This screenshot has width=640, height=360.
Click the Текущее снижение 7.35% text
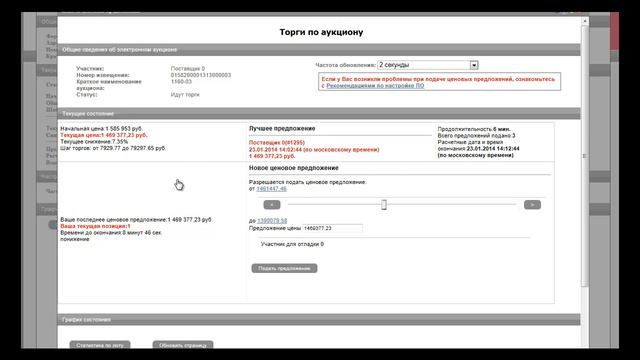point(94,142)
